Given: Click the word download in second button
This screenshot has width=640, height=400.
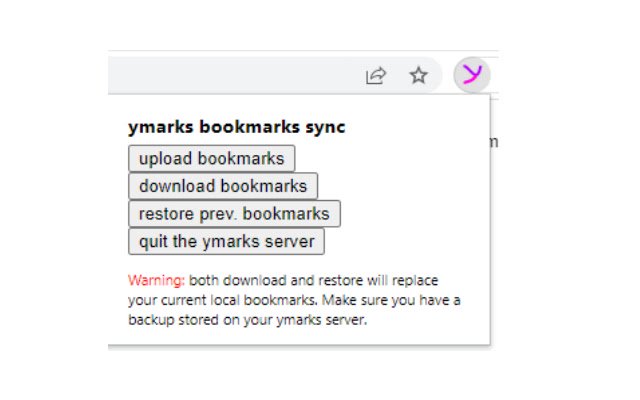Looking at the screenshot, I should (177, 186).
